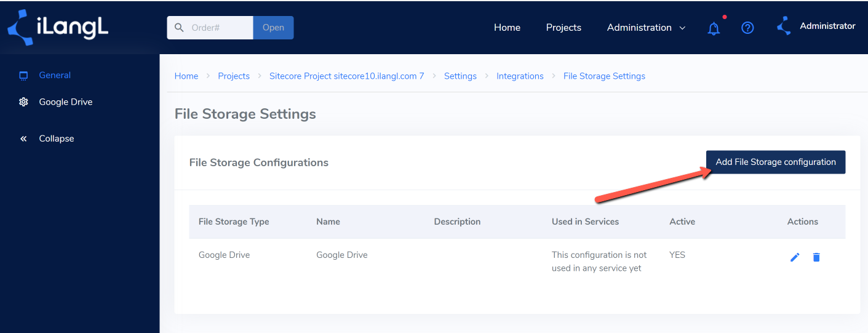
Task: Click the Actions column header
Action: click(x=803, y=222)
